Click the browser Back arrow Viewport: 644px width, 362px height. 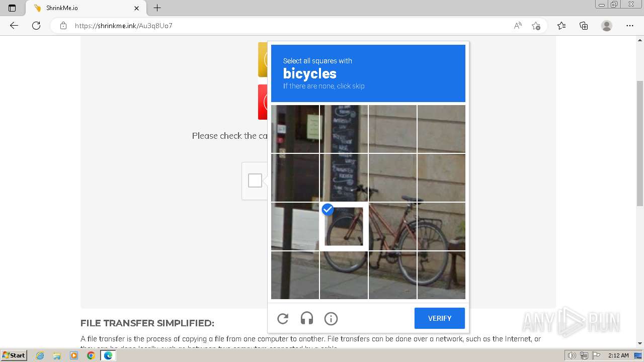coord(14,26)
